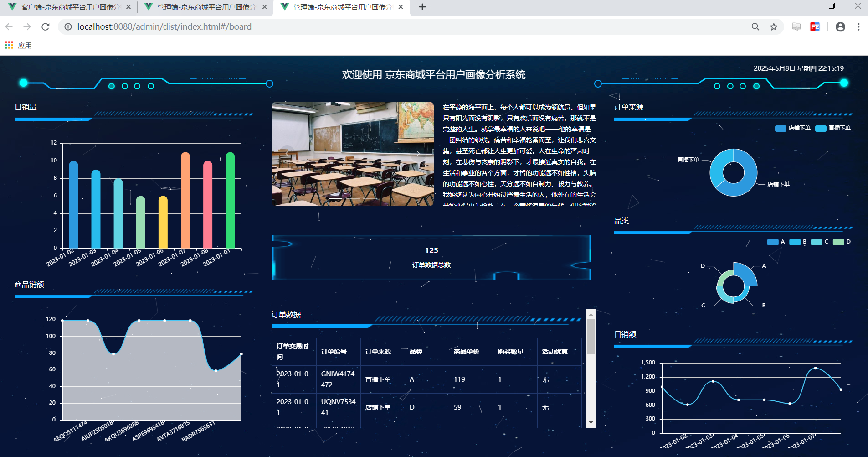Toggle legend B in 品类 chart
The height and width of the screenshot is (457, 868).
(798, 242)
